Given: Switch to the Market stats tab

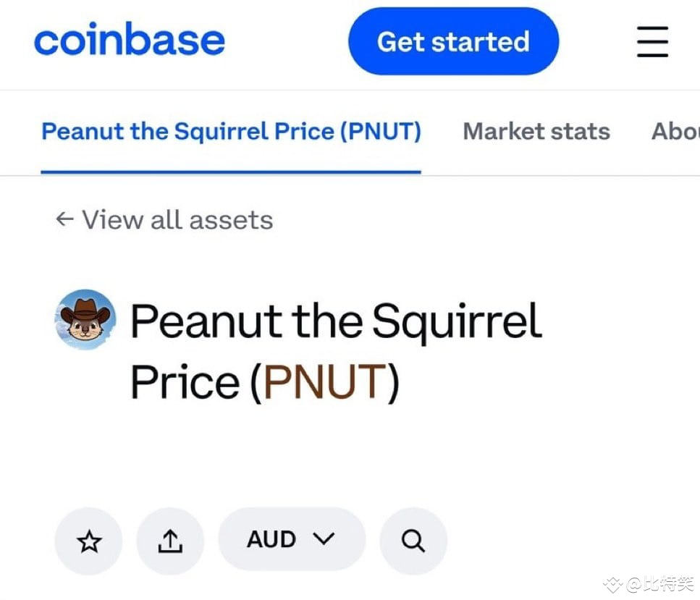Looking at the screenshot, I should pos(536,132).
